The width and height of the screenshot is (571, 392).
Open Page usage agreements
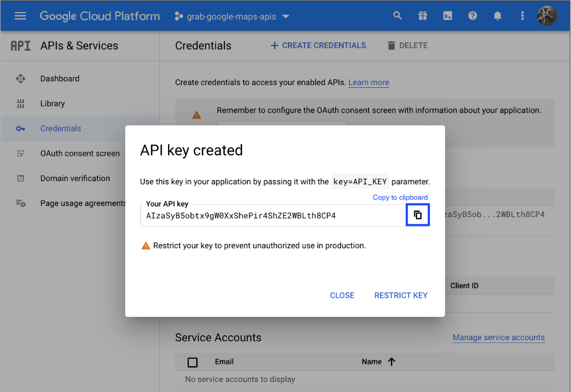pos(82,203)
